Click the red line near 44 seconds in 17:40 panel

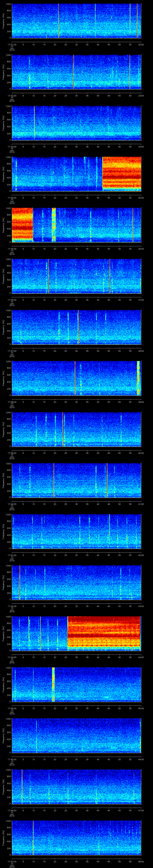pos(107,480)
